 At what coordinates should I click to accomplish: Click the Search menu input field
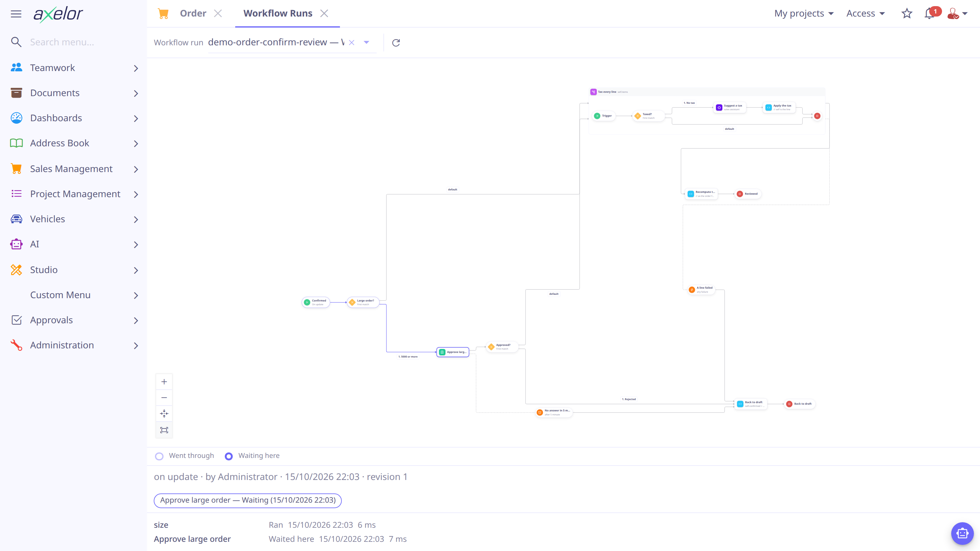(82, 42)
